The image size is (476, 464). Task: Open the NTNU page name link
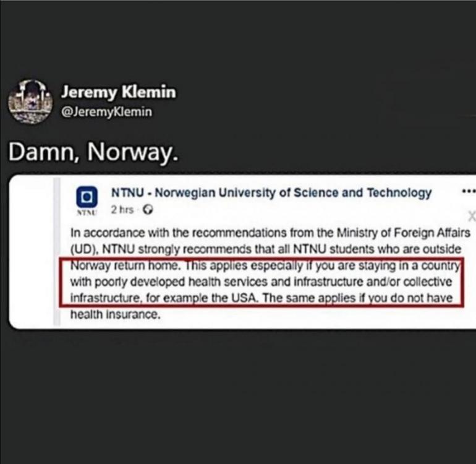point(271,192)
